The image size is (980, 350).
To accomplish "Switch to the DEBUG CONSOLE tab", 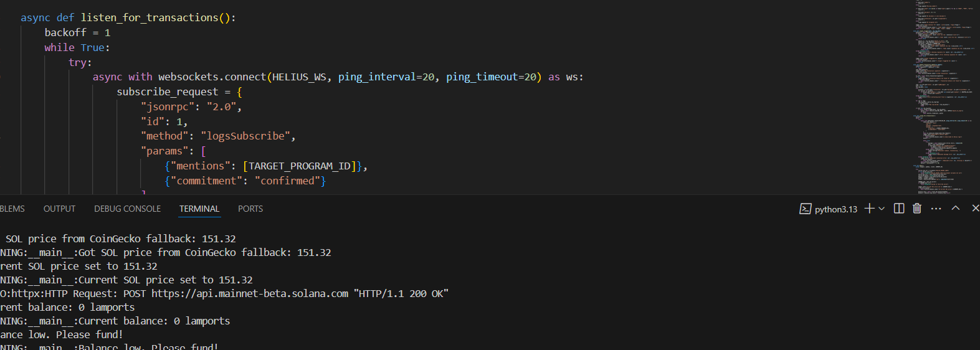I will (x=127, y=209).
